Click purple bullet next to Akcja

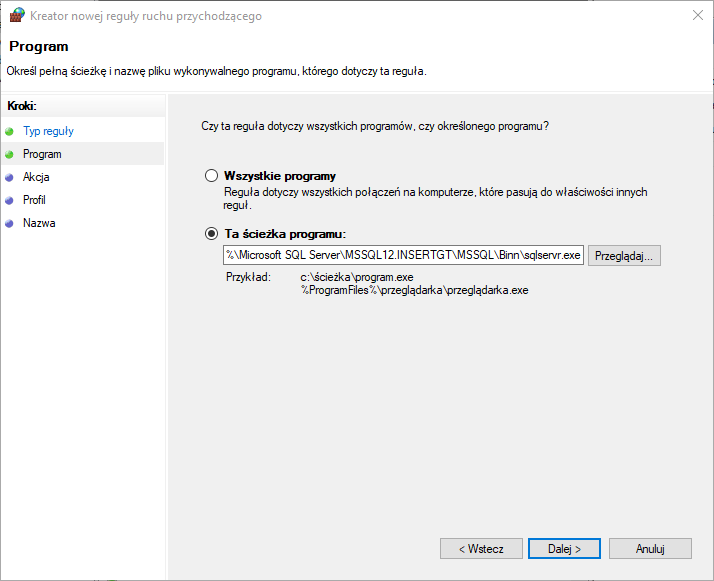tap(9, 178)
